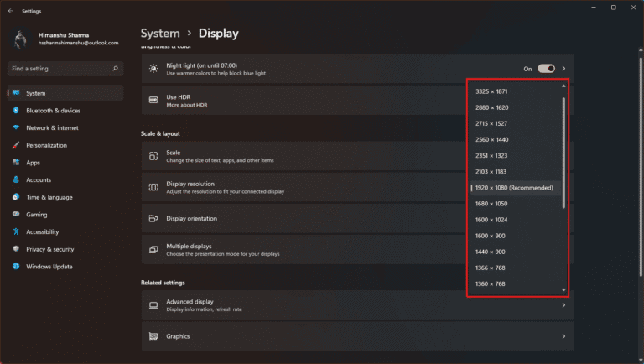Open Personalization from the sidebar
This screenshot has height=364, width=644.
46,145
